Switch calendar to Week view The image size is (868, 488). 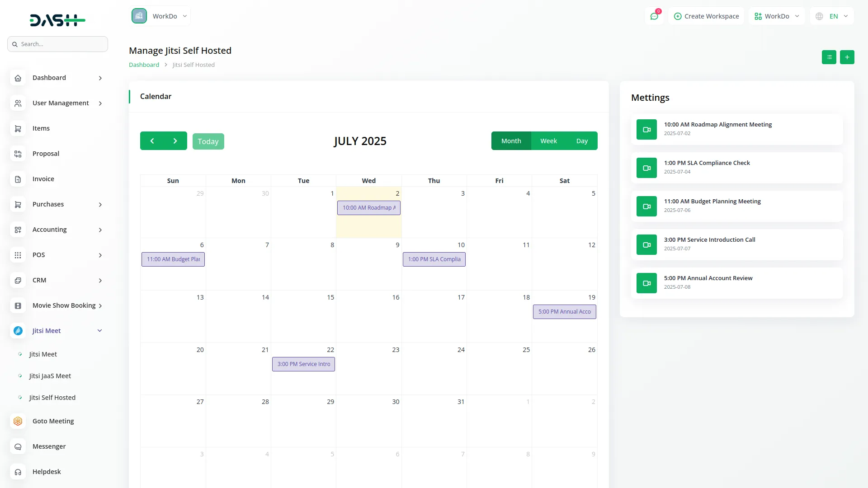tap(548, 141)
